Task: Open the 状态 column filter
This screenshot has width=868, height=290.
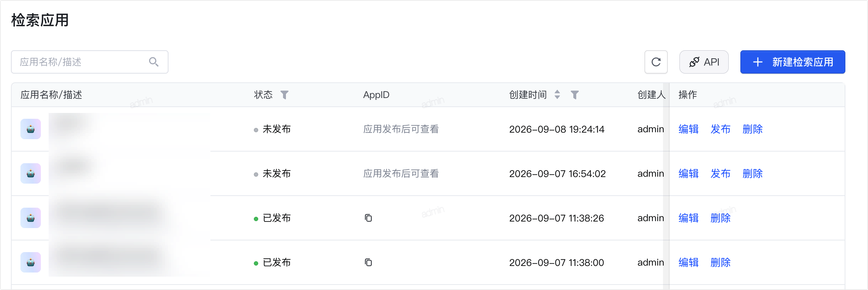Action: pos(284,95)
